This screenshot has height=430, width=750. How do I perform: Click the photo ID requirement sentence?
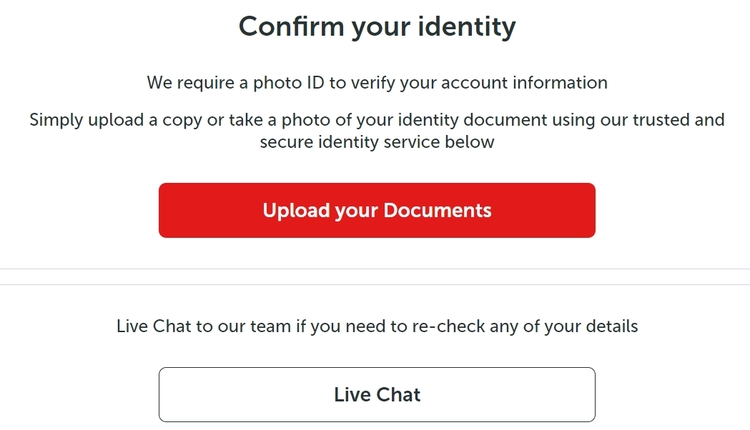click(377, 82)
